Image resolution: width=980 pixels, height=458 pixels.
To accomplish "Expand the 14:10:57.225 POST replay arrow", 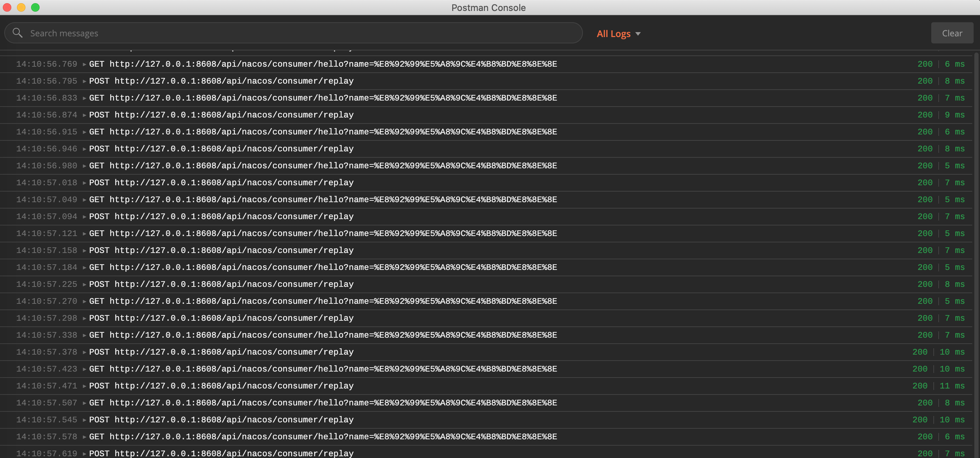I will coord(84,284).
